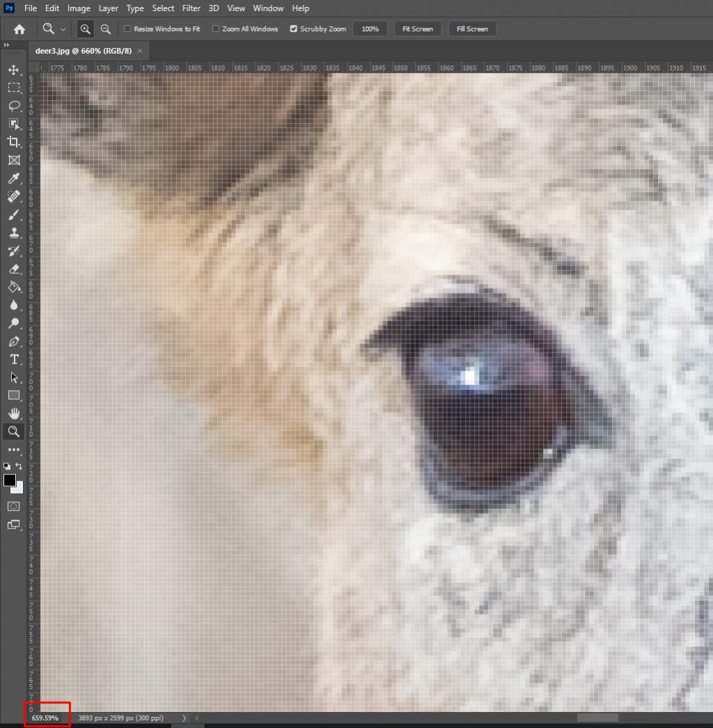713x728 pixels.
Task: Select the Crop tool
Action: tap(13, 142)
